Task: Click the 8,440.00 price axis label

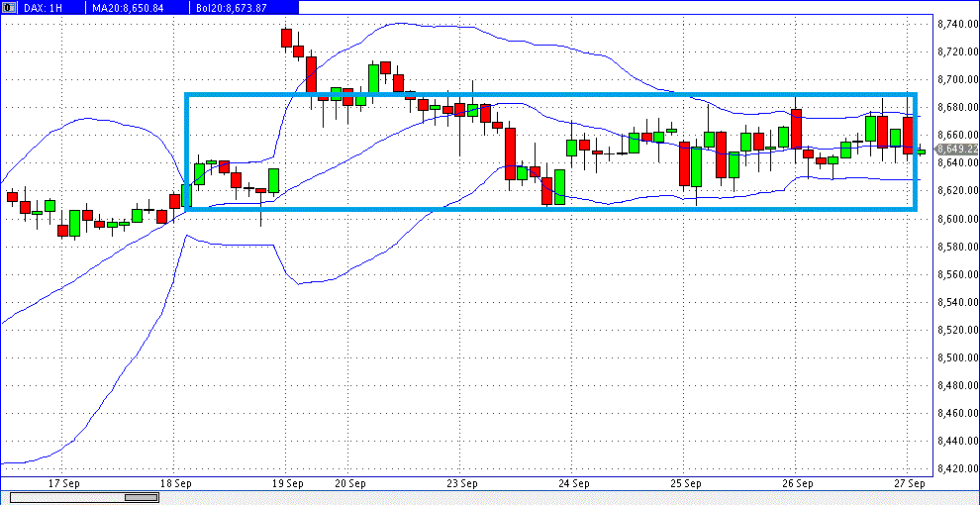Action: click(958, 441)
